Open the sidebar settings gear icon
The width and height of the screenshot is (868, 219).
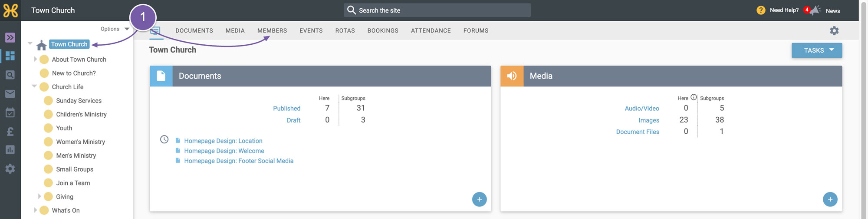tap(10, 169)
